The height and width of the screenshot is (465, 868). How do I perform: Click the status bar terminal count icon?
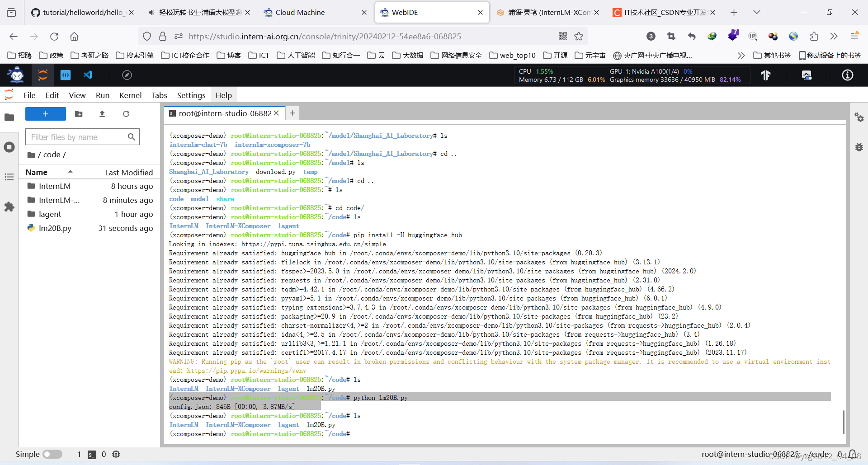92,455
